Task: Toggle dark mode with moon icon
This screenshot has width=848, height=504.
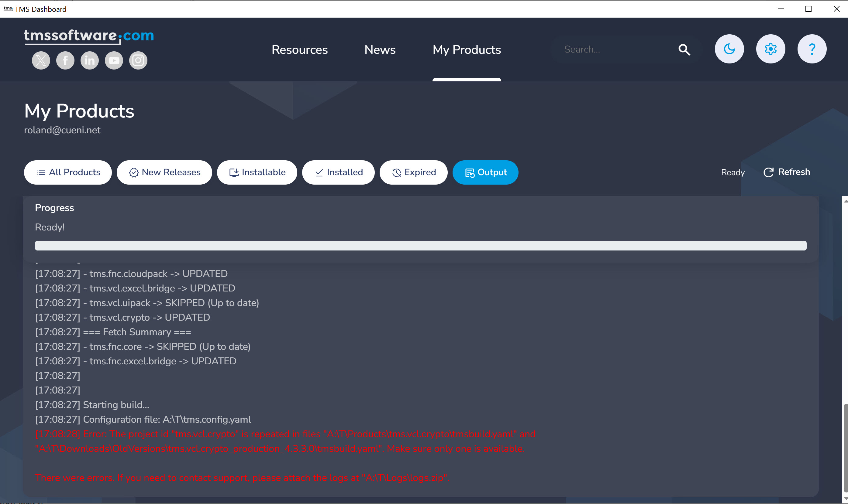Action: click(x=729, y=49)
